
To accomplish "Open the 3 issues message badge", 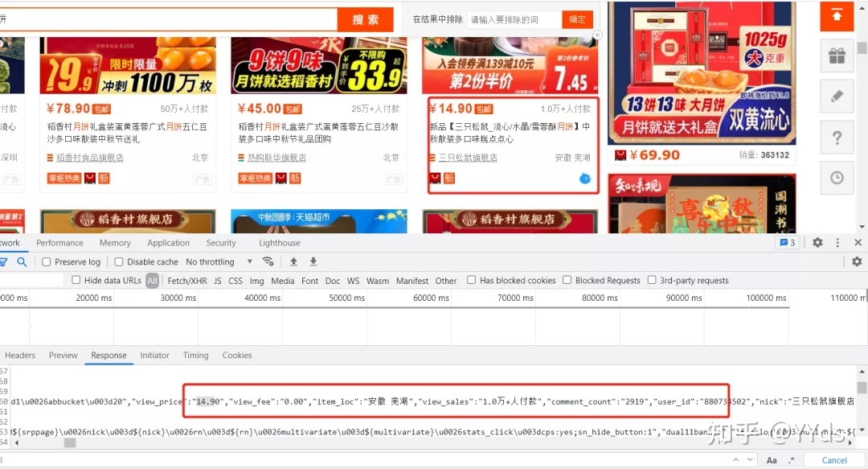I will (x=787, y=242).
